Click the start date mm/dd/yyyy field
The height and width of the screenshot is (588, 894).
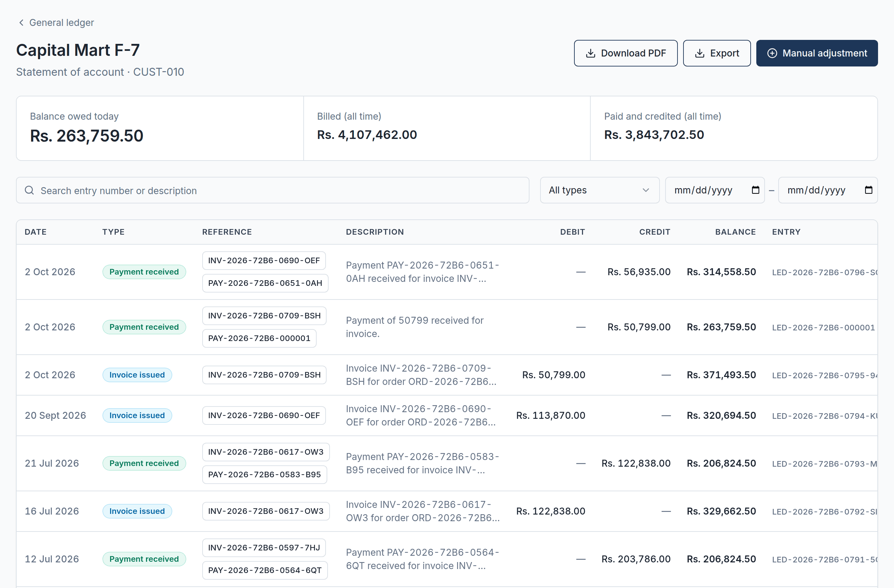tap(714, 190)
